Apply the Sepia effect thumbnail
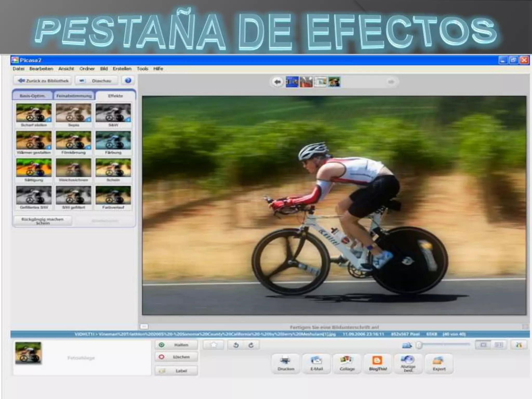Screen dimensions: 532x399 [x=74, y=113]
